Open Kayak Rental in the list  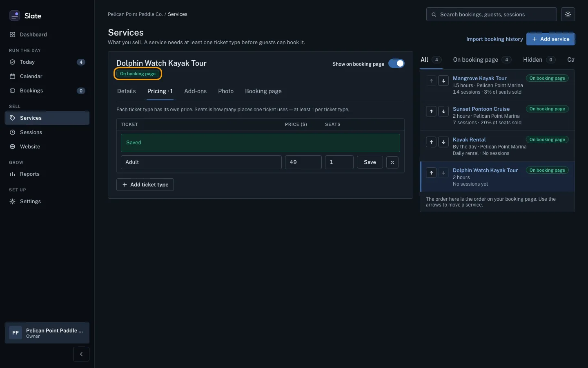469,140
